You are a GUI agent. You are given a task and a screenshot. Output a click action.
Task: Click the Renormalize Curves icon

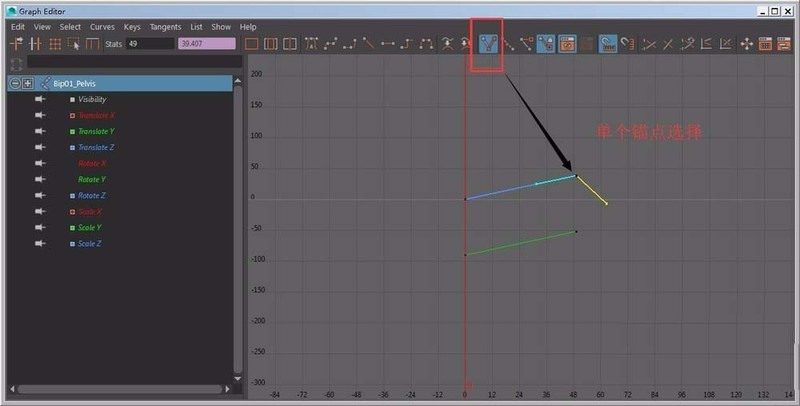pyautogui.click(x=687, y=44)
